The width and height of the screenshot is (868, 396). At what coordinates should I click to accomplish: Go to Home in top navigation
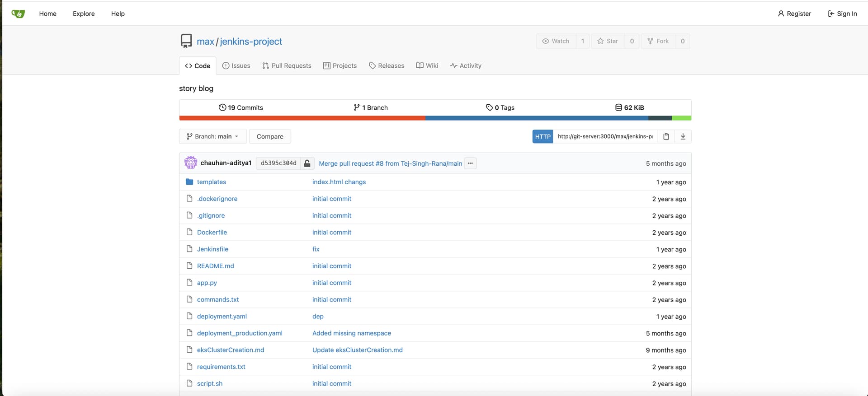pyautogui.click(x=47, y=14)
